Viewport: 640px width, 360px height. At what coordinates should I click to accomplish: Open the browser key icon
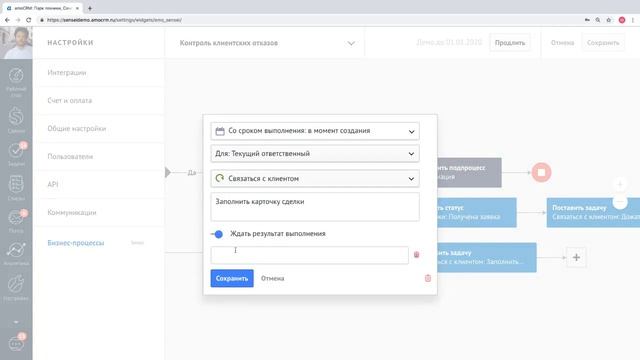[x=587, y=20]
